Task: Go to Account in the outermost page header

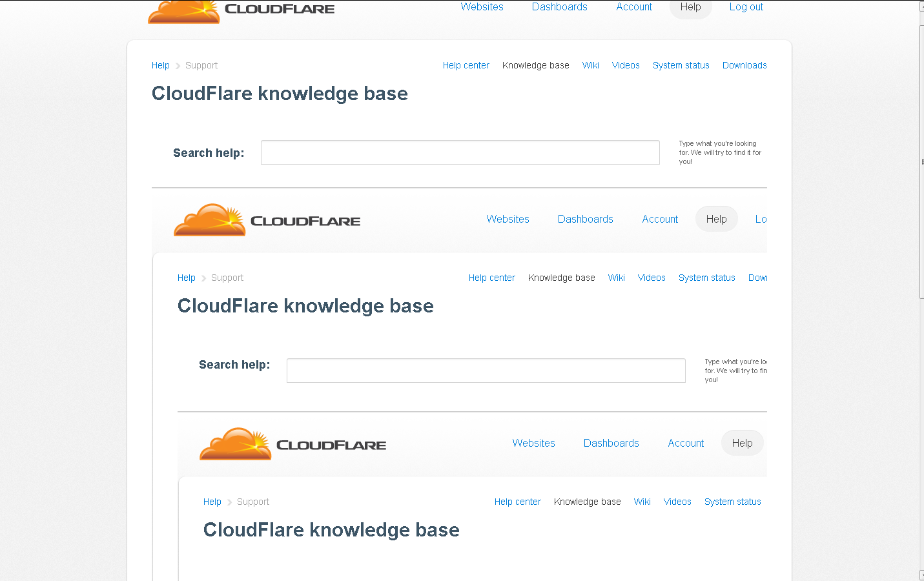Action: click(634, 7)
